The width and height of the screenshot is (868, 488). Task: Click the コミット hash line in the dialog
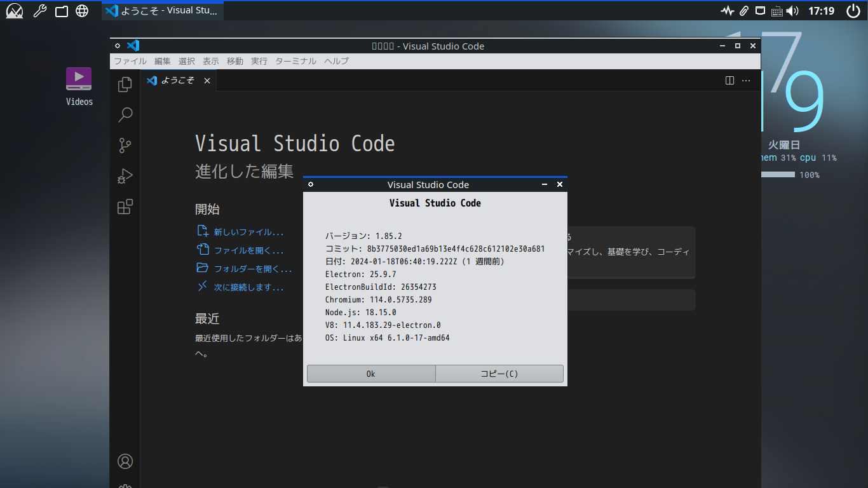click(x=435, y=248)
